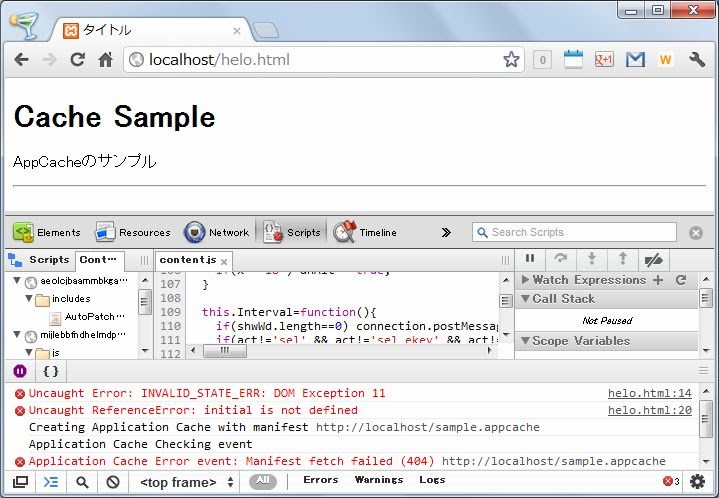Switch to the Content scripts tab

[x=99, y=260]
